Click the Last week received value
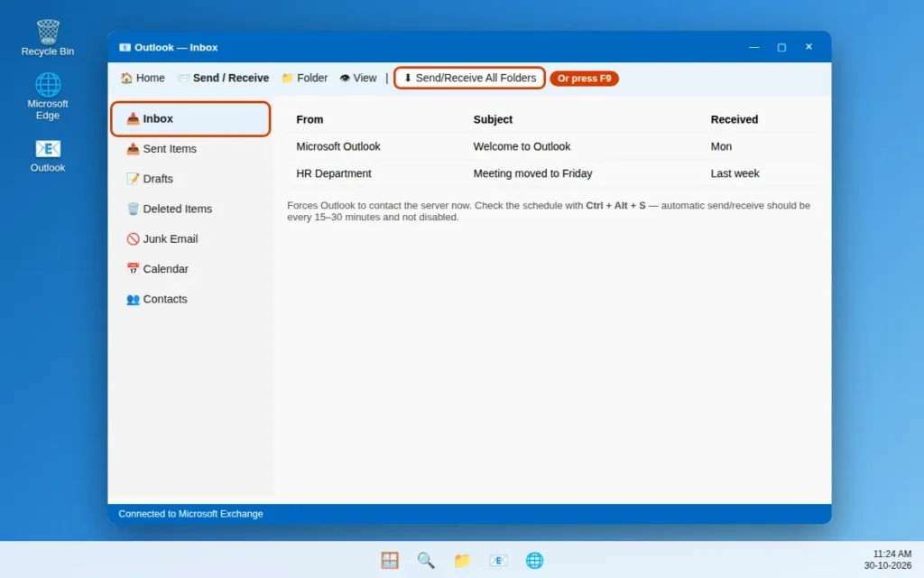The height and width of the screenshot is (578, 924). (735, 173)
